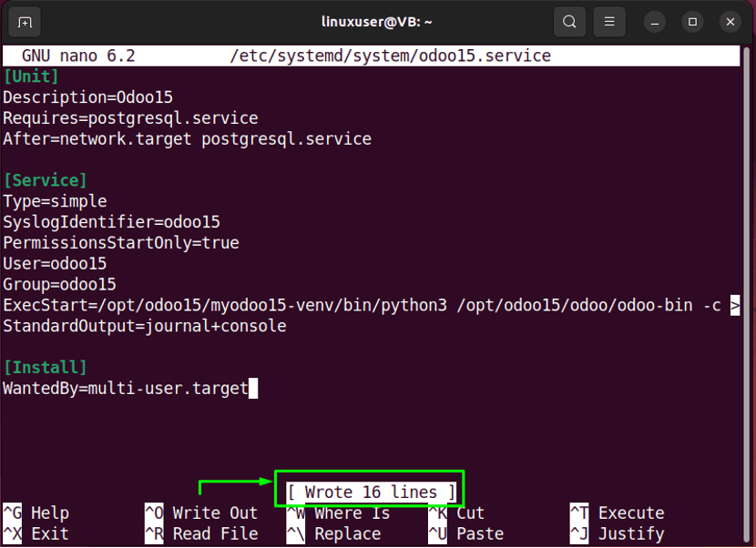
Task: Open the hamburger menu in title bar
Action: click(x=609, y=22)
